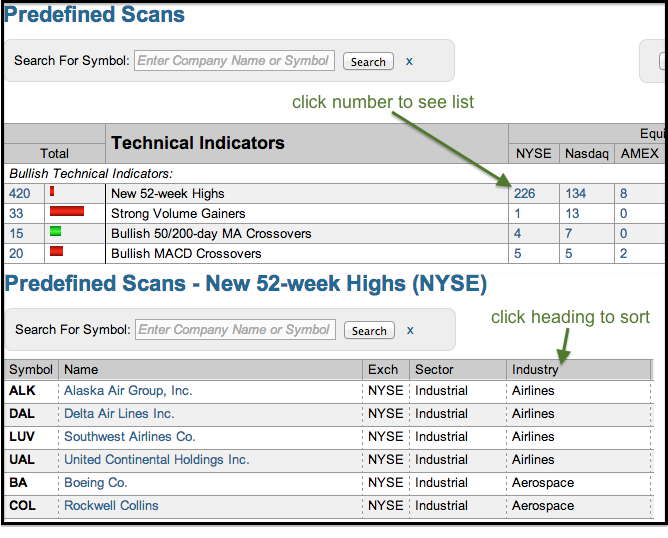The width and height of the screenshot is (668, 538).
Task: Click Bullish 50/200-day MA Crossovers row label
Action: click(211, 233)
